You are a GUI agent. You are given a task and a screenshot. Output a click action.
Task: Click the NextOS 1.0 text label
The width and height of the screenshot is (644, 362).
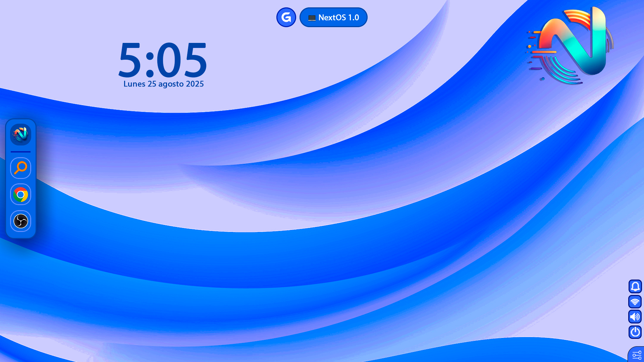pyautogui.click(x=338, y=17)
